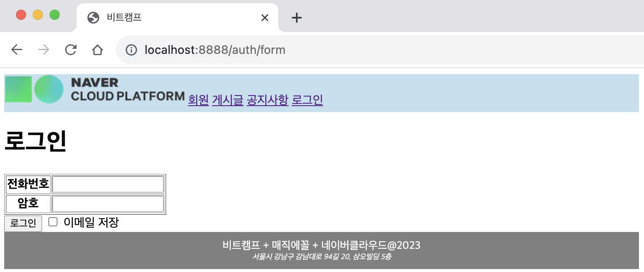
Task: Focus the 전화번호 input field
Action: pyautogui.click(x=108, y=184)
